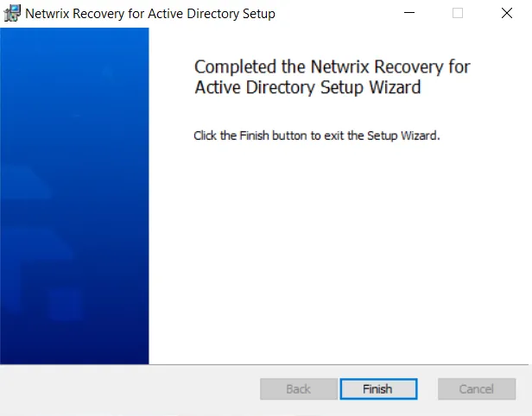Image resolution: width=532 pixels, height=416 pixels.
Task: Minimize the Netwrix Recovery setup window
Action: pyautogui.click(x=409, y=13)
